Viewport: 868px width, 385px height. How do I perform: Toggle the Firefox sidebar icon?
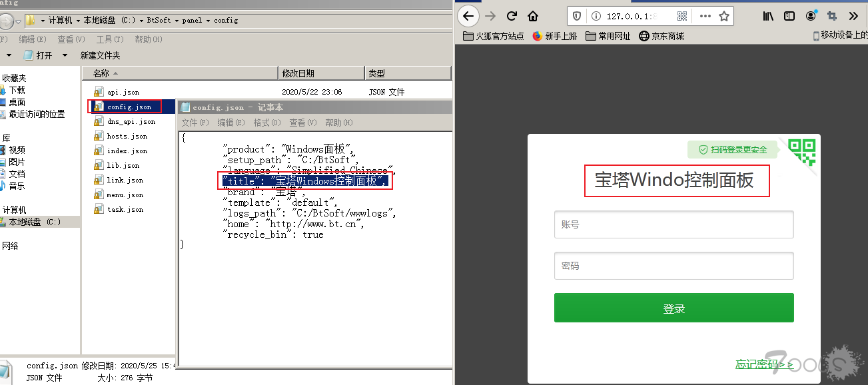[789, 16]
